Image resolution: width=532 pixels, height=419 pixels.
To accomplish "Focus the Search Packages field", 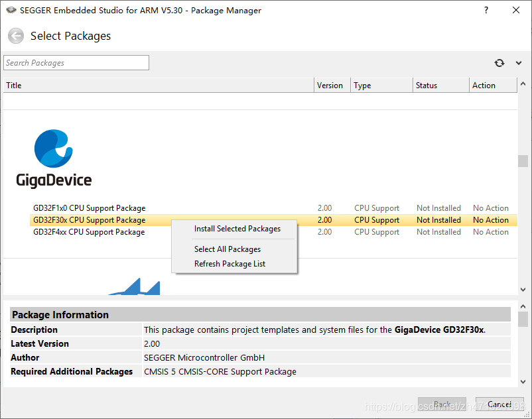I will click(x=76, y=63).
